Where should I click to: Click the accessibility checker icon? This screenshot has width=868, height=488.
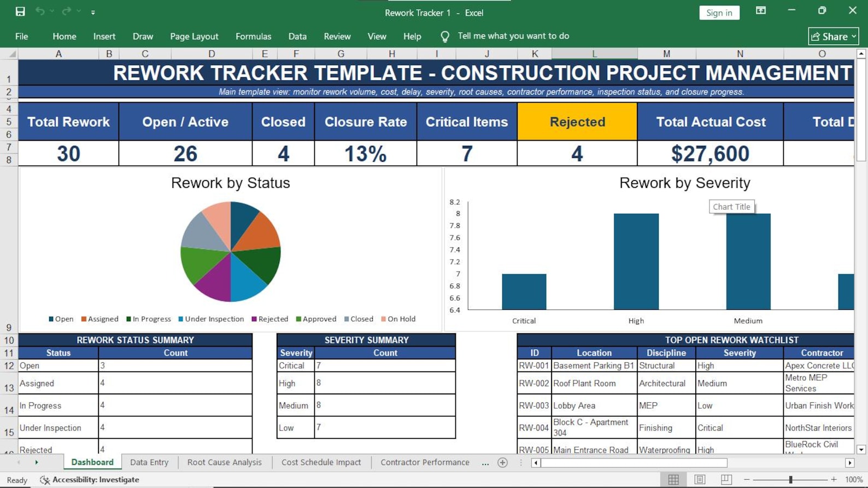pyautogui.click(x=45, y=480)
